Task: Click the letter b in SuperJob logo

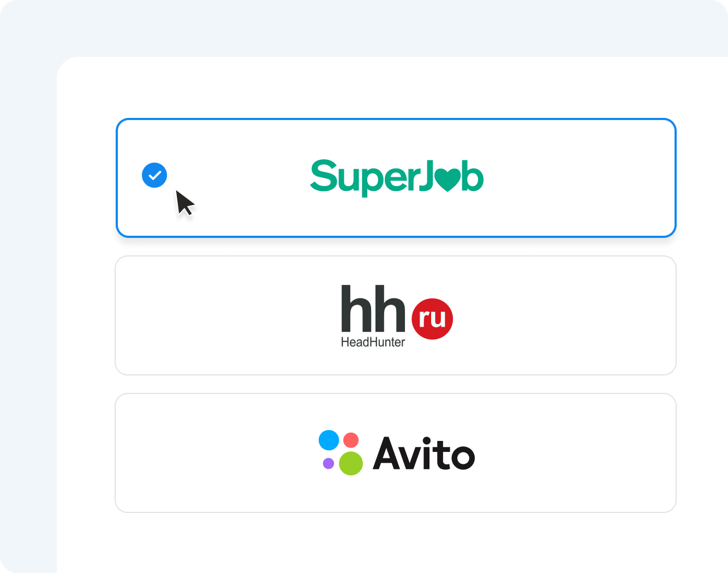Action: (x=473, y=176)
